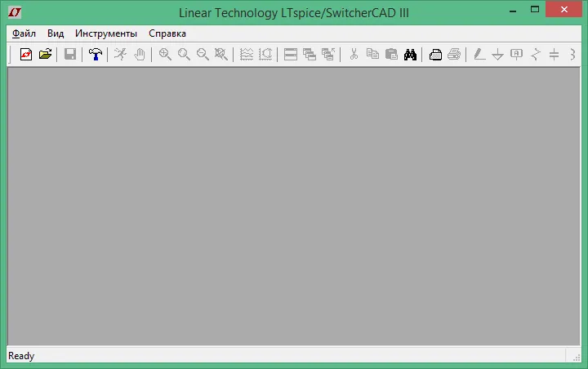Screen dimensions: 588x369
Task: Click the Run simulation icon
Action: click(120, 55)
